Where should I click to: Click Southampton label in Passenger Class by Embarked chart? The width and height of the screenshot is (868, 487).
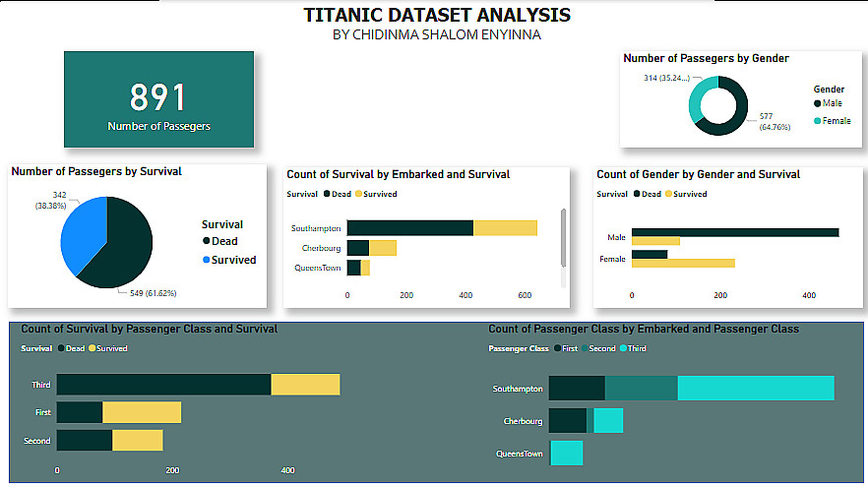click(518, 389)
